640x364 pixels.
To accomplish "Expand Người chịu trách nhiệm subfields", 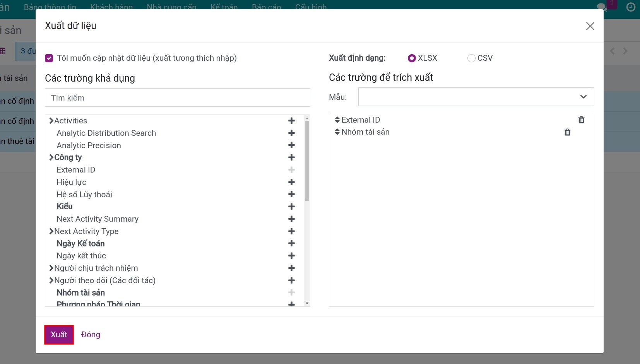I will [x=51, y=268].
